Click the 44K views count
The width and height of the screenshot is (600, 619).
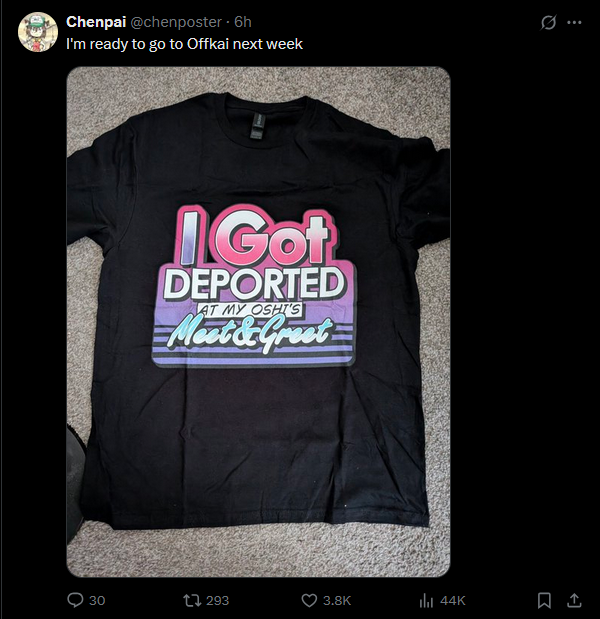point(453,600)
